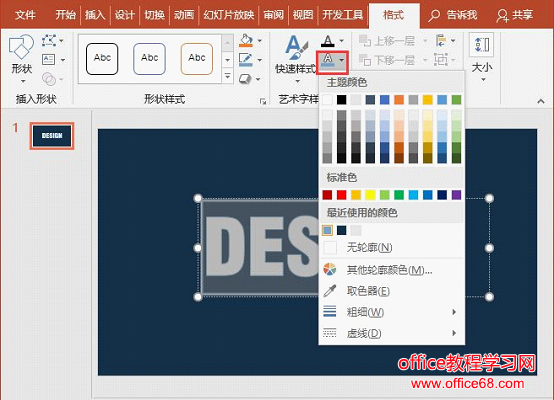The width and height of the screenshot is (554, 400).
Task: Click the Text Fill letter A icon
Action: 328,41
